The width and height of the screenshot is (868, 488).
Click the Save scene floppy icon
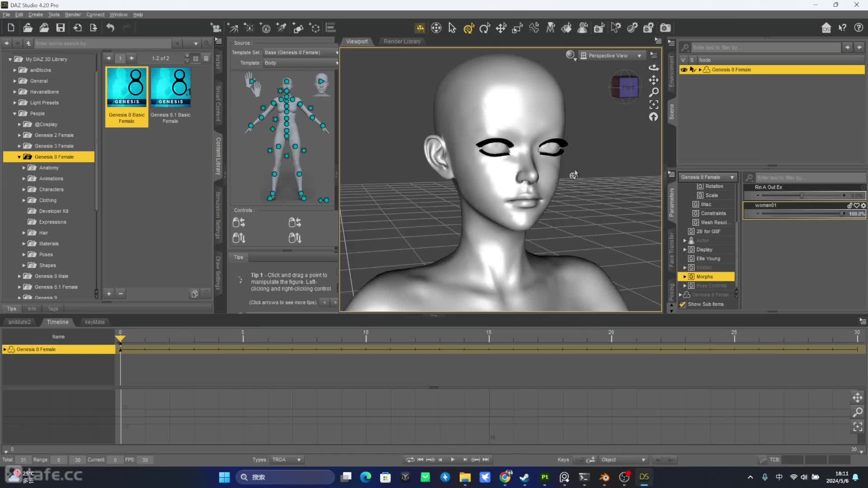point(60,28)
